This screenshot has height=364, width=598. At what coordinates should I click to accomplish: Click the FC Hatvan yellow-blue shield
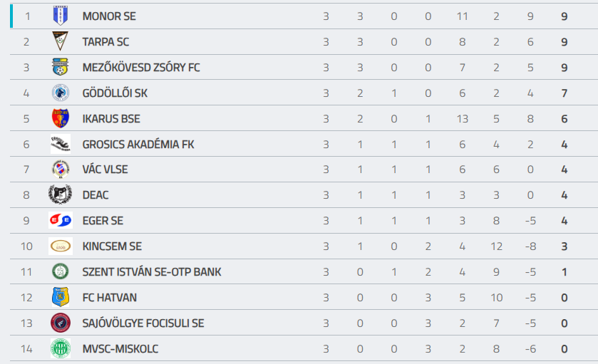coord(61,297)
